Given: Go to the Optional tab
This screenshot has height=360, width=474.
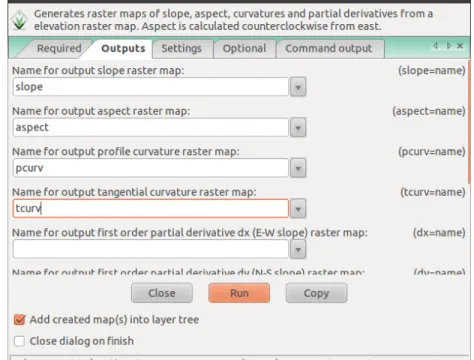Looking at the screenshot, I should pos(244,48).
